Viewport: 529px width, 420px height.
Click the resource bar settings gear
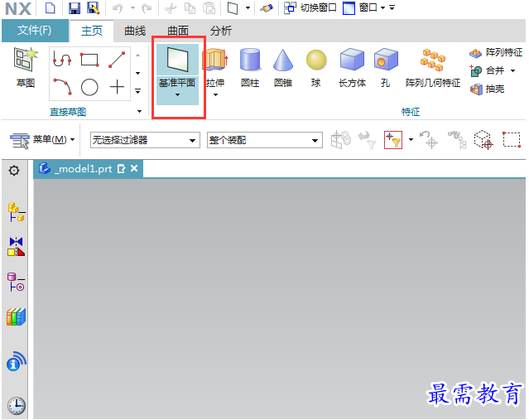click(x=14, y=171)
